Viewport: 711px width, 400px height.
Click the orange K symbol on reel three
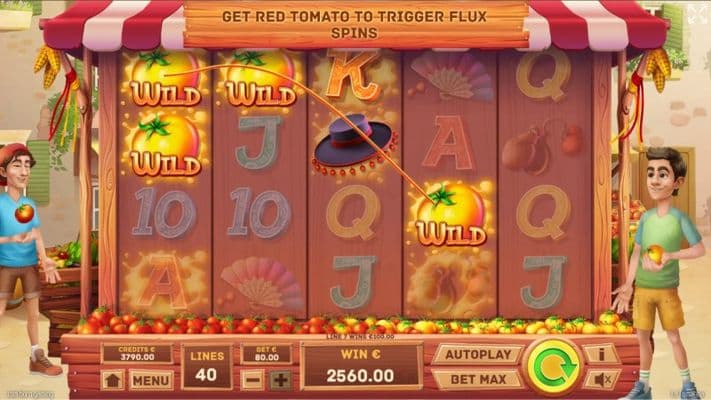353,75
